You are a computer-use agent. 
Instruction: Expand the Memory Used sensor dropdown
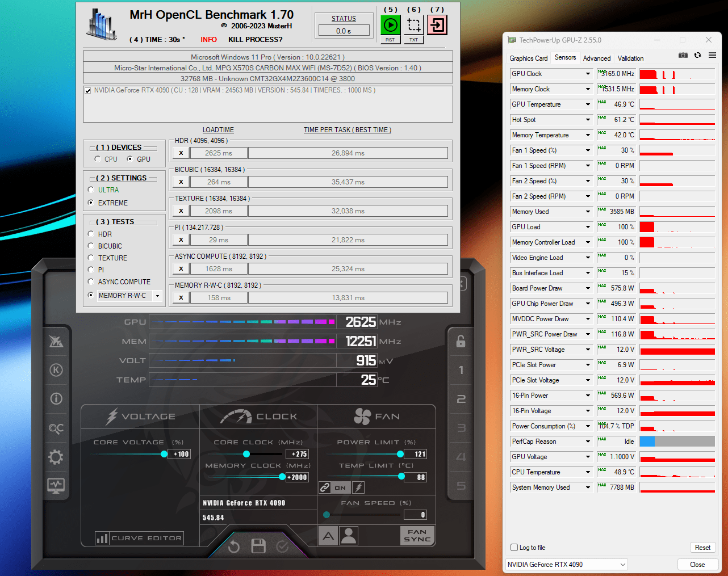[x=588, y=212]
